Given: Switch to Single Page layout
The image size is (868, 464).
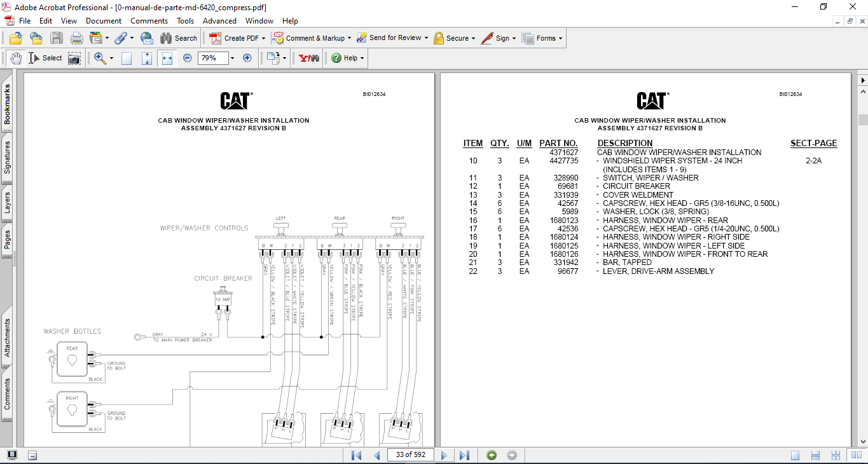Looking at the screenshot, I should tap(795, 455).
